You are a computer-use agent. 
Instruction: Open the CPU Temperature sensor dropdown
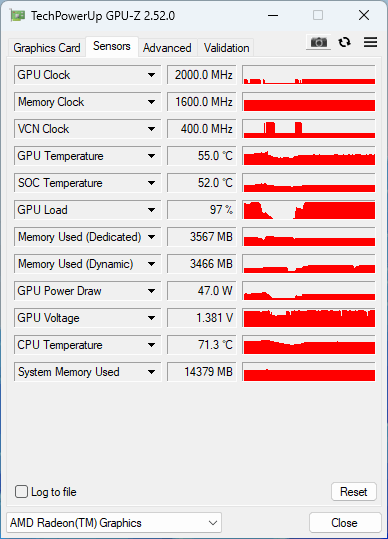151,345
